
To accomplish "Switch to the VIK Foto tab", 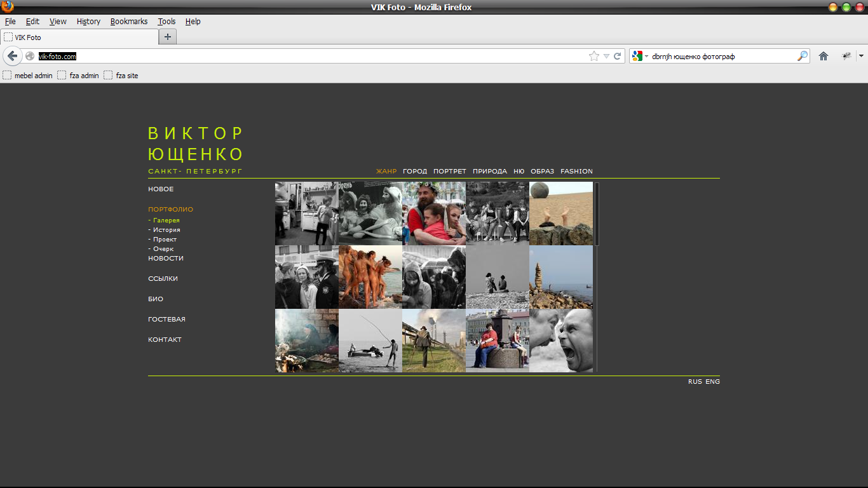I will click(x=79, y=37).
